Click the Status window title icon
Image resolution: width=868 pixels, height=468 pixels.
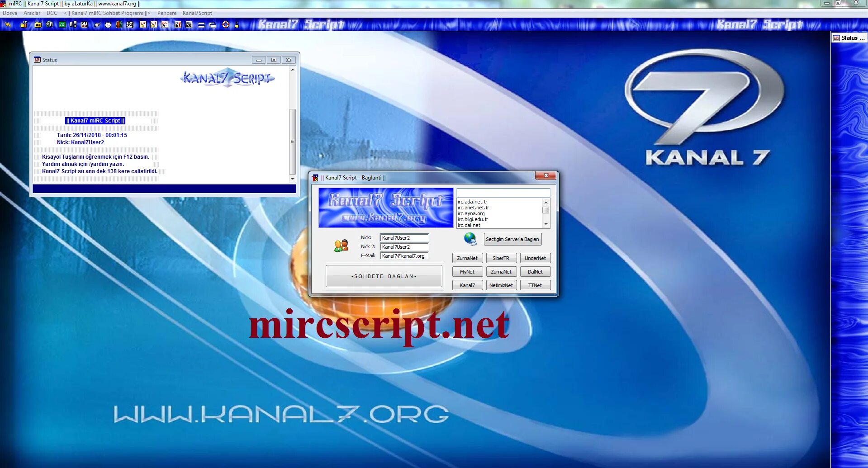(x=38, y=60)
